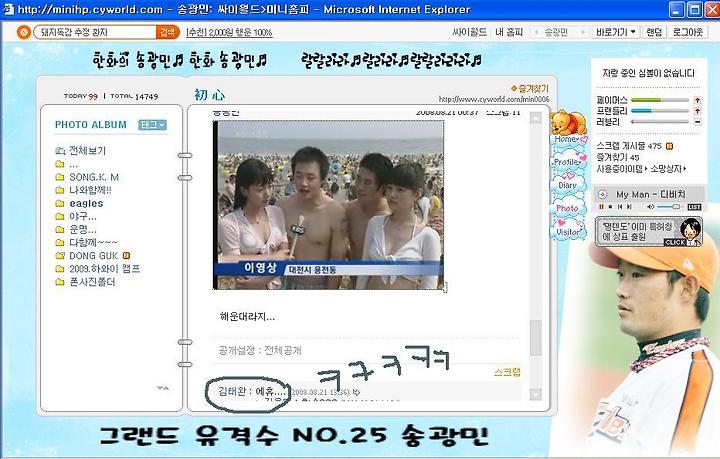This screenshot has height=459, width=720.
Task: Click the post scrollbar thumb
Action: [535, 337]
